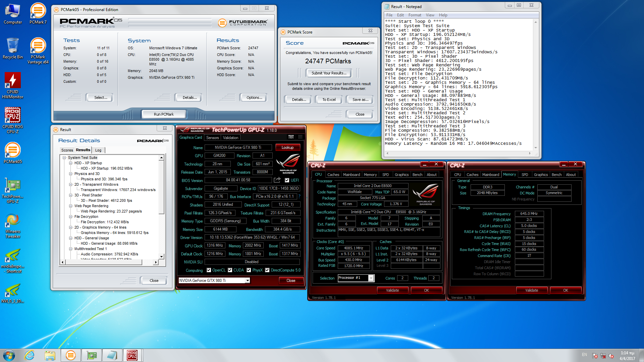Click the Notepad text area
Image resolution: width=644 pixels, height=362 pixels.
click(459, 85)
